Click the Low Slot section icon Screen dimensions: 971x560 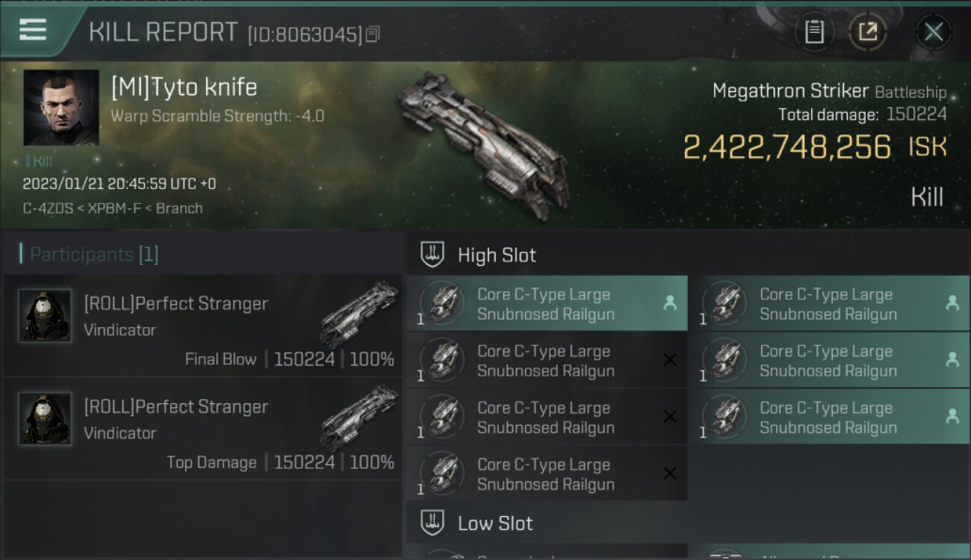pos(432,523)
